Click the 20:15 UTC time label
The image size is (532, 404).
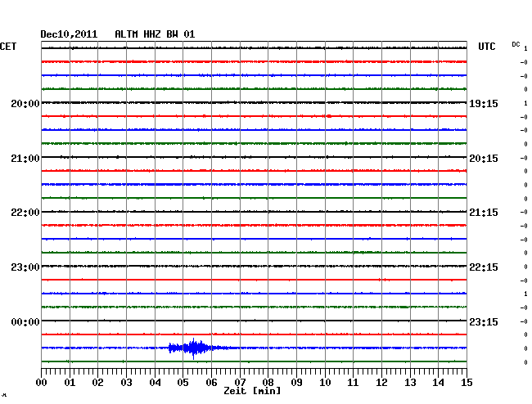tap(484, 159)
